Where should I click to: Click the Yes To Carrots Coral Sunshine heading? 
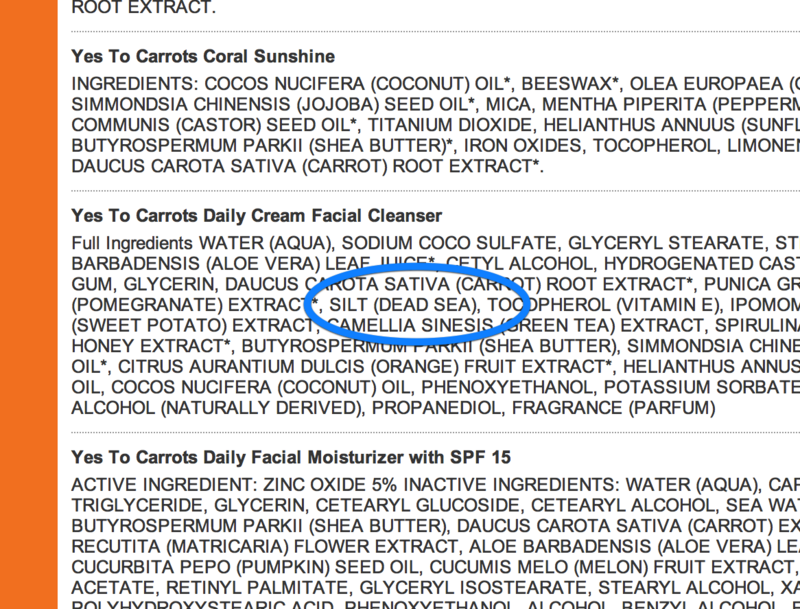pos(203,56)
